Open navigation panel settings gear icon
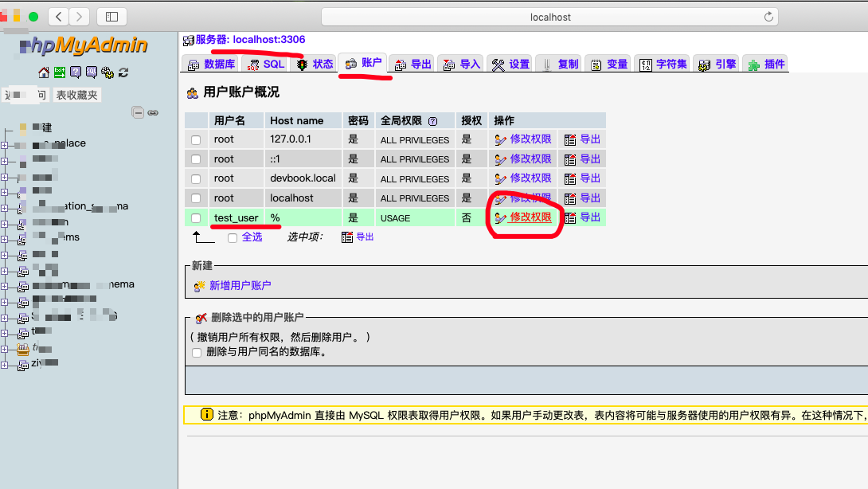 point(108,72)
